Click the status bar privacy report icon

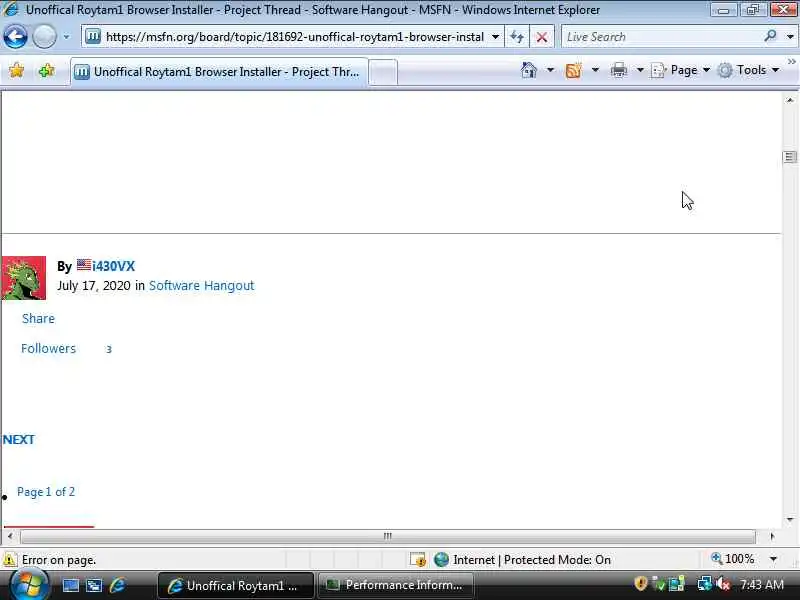coord(418,560)
